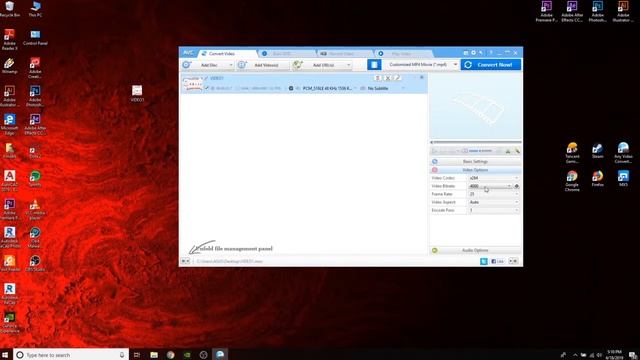This screenshot has height=360, width=640.
Task: Select the Steam desktop shortcut
Action: 598,151
